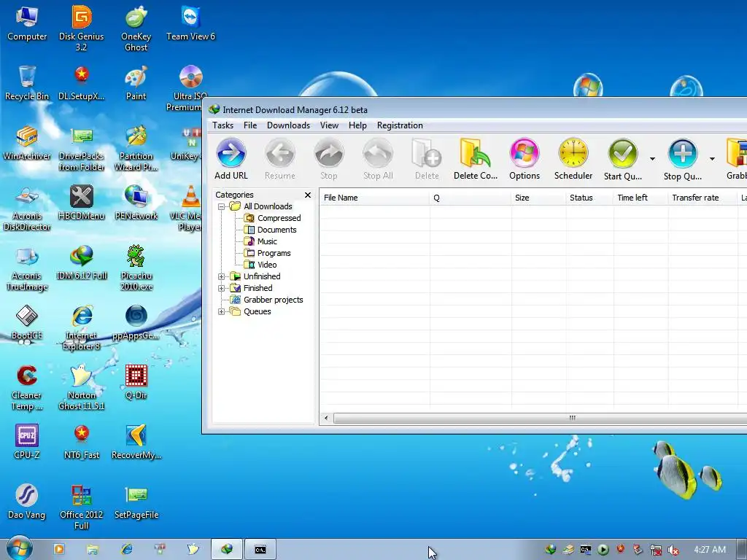Screen dimensions: 747x560
Task: Open the Tasks menu
Action: (223, 125)
